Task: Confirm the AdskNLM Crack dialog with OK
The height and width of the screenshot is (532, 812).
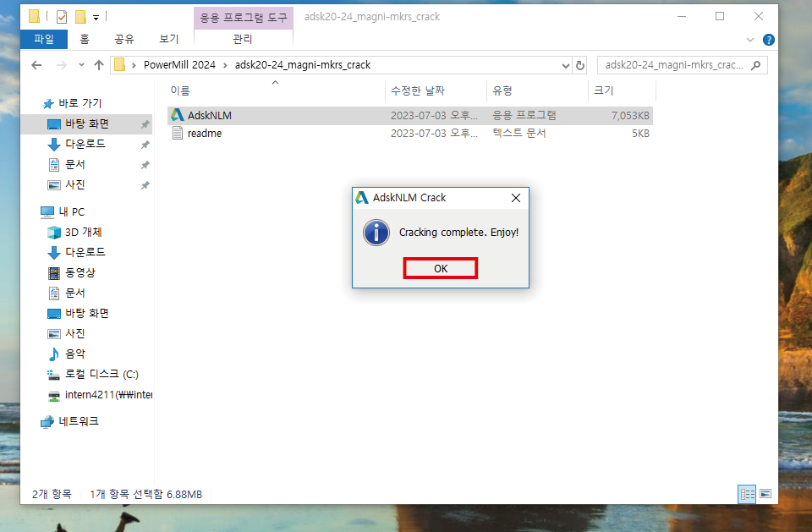Action: coord(440,268)
